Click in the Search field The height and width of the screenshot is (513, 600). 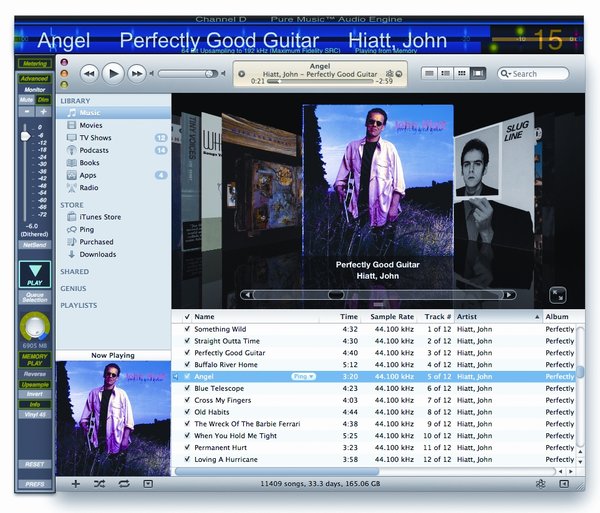pos(533,73)
